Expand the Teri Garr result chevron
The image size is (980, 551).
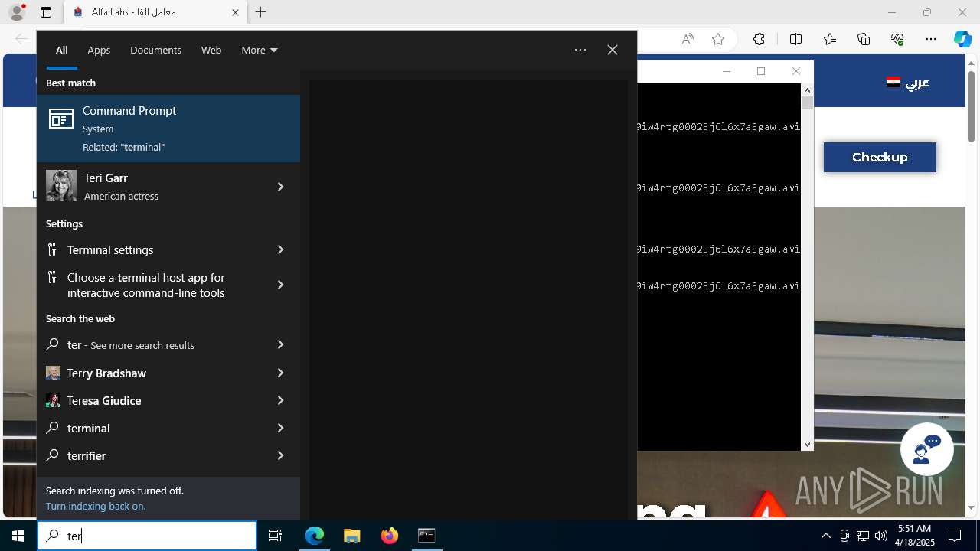click(x=280, y=187)
